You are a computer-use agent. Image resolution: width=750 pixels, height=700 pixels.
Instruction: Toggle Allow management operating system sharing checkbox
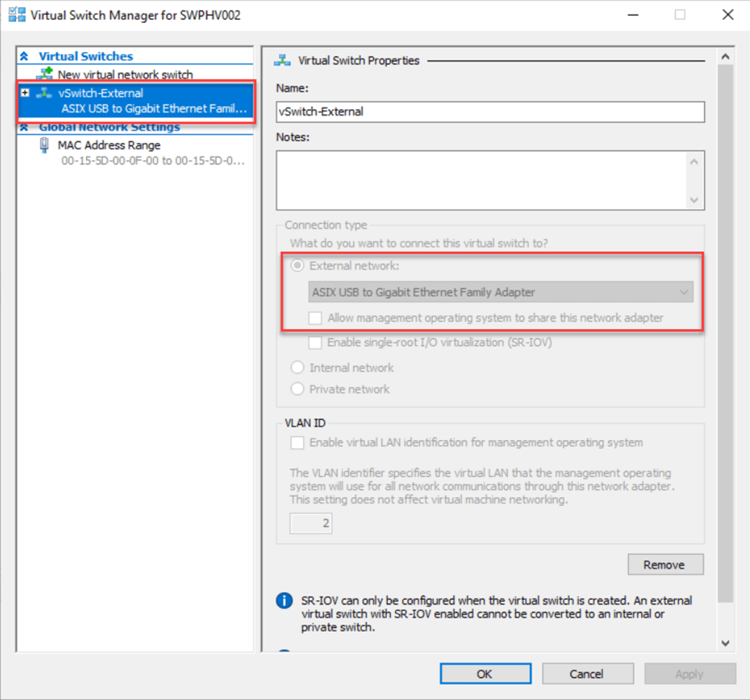tap(315, 318)
